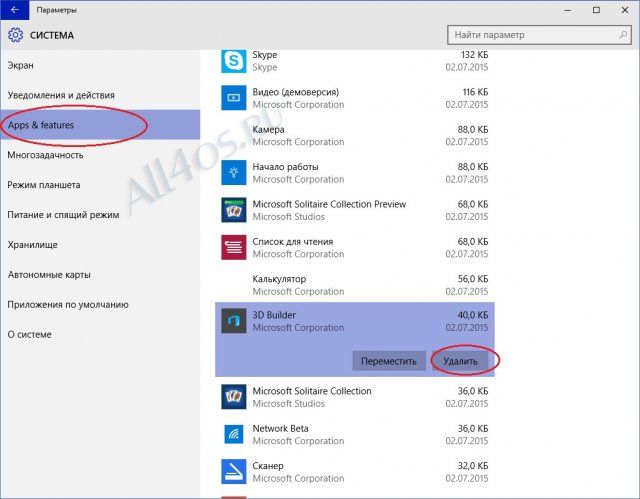
Task: Open the Хранилище section
Action: pyautogui.click(x=100, y=245)
